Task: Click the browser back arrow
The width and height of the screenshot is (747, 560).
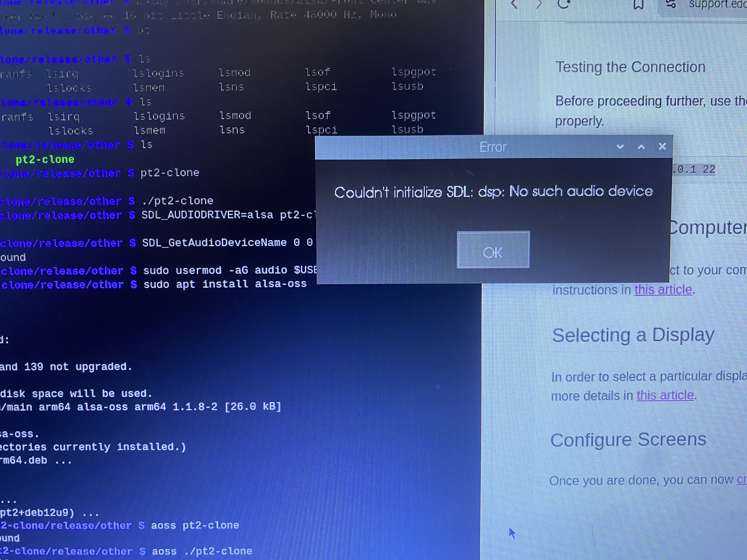Action: click(x=514, y=4)
